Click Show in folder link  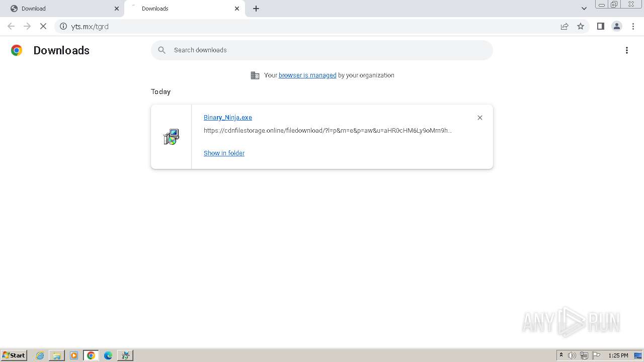(224, 153)
